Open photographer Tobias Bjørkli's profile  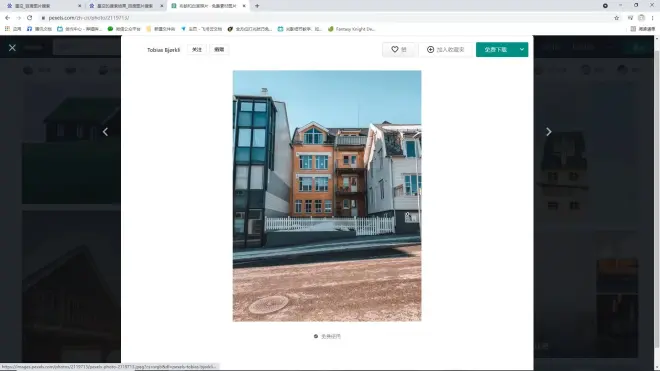click(x=163, y=50)
